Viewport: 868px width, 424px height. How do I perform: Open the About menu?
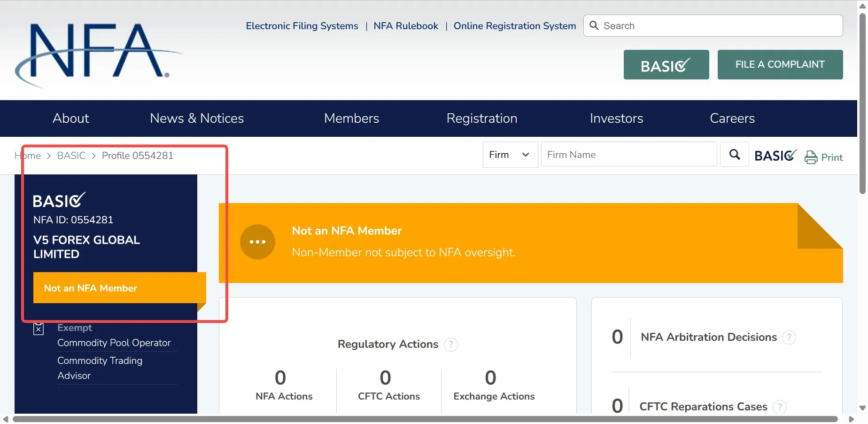(x=71, y=118)
